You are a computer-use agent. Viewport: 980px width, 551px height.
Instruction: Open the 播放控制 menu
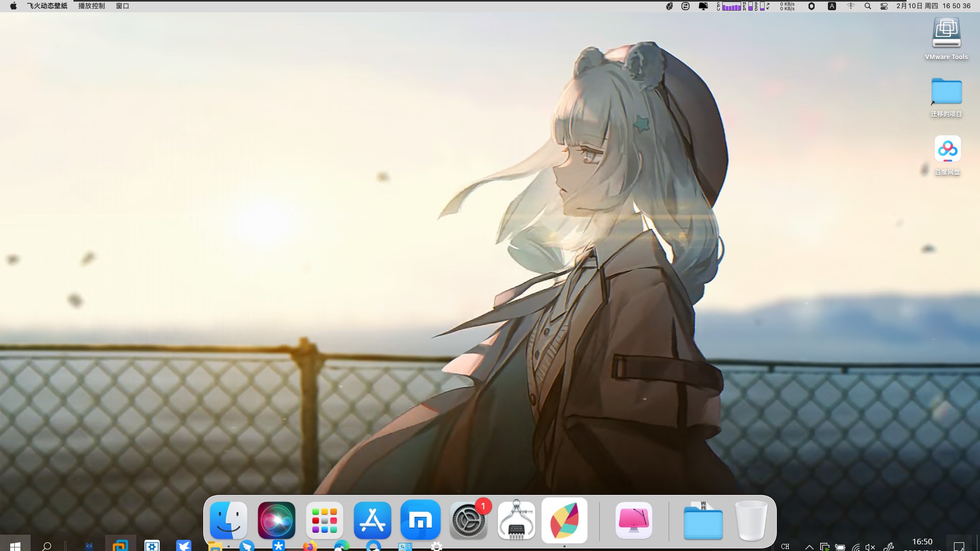coord(91,6)
